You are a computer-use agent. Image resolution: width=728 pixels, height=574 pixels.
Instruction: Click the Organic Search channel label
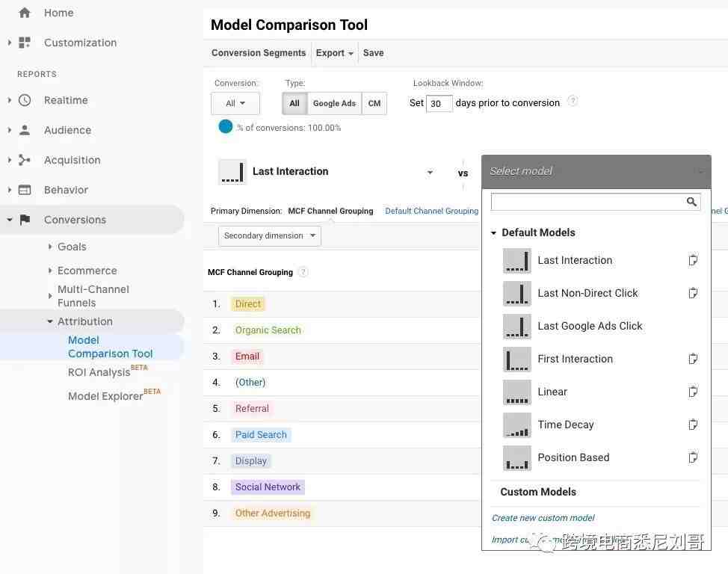(268, 330)
